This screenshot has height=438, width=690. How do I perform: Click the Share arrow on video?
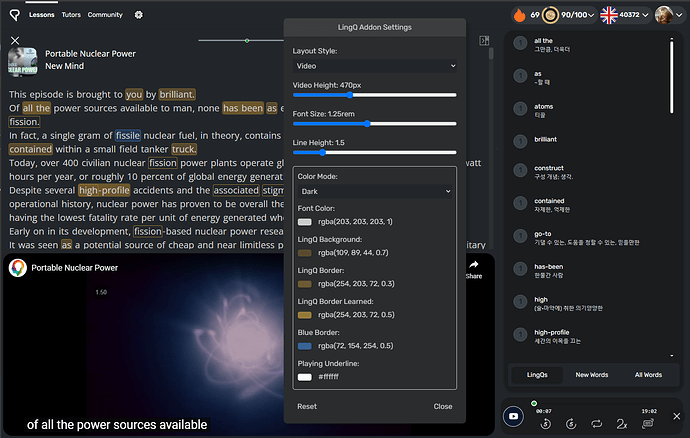(473, 265)
